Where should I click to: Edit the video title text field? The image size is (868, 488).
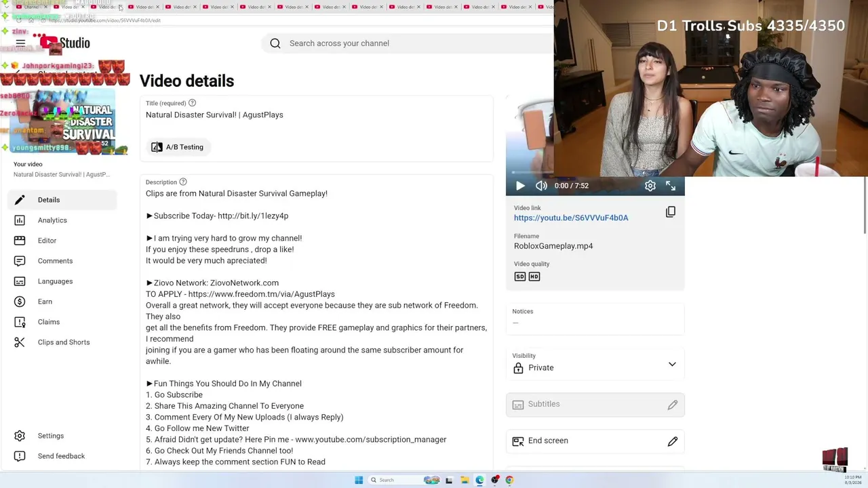(316, 115)
